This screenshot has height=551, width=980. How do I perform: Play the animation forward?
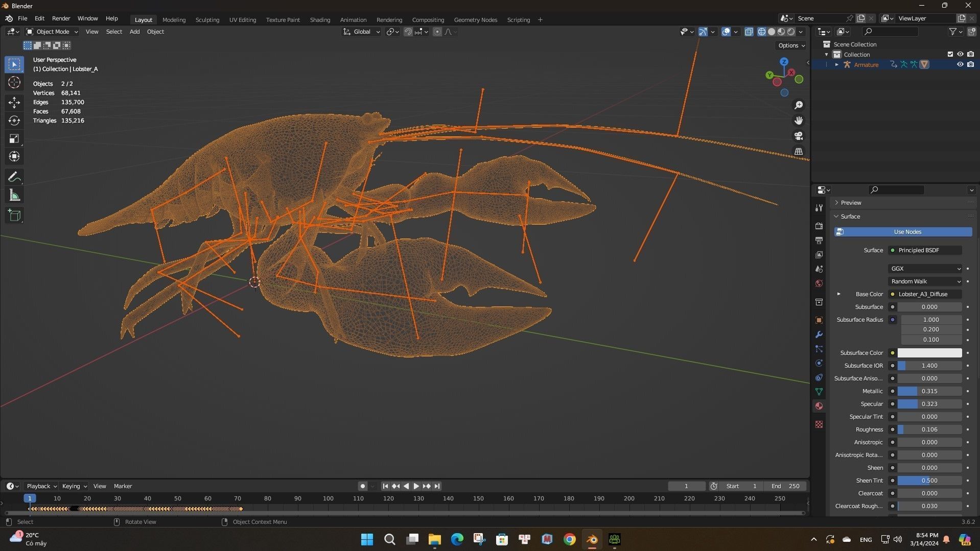point(416,486)
